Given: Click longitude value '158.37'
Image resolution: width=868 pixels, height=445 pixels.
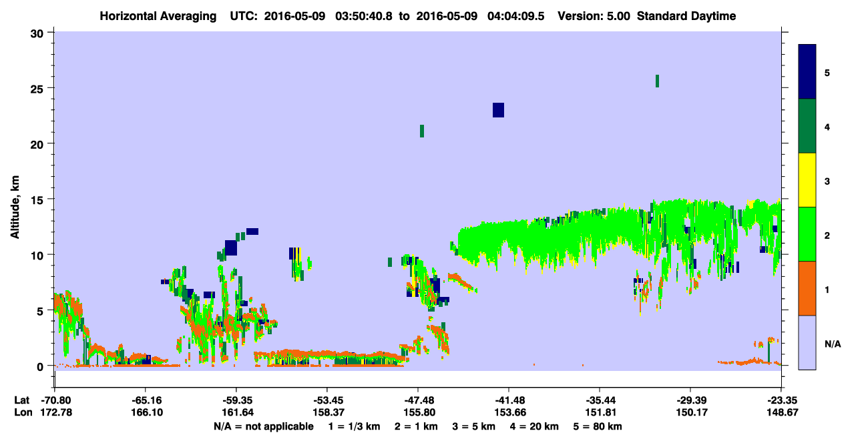Looking at the screenshot, I should pos(327,412).
